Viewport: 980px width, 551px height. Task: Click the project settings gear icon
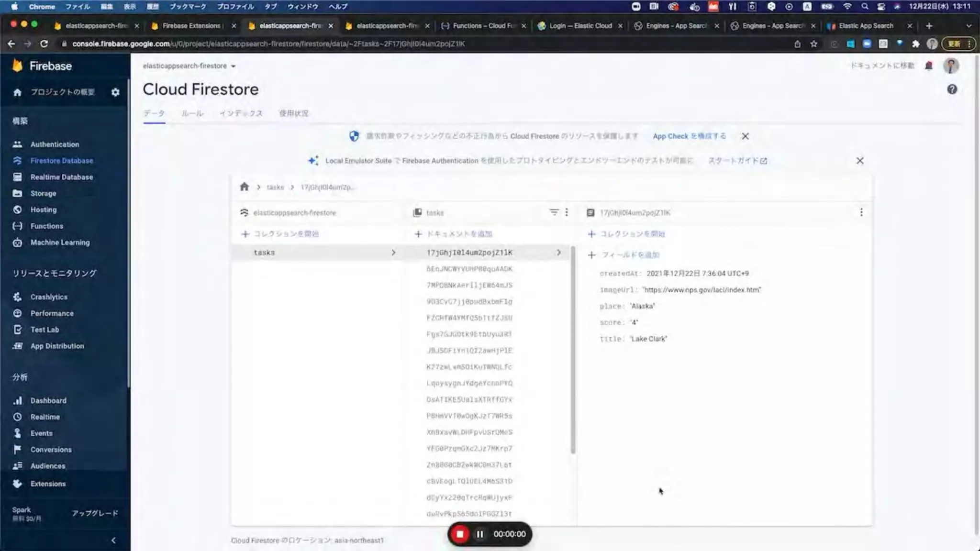tap(115, 92)
